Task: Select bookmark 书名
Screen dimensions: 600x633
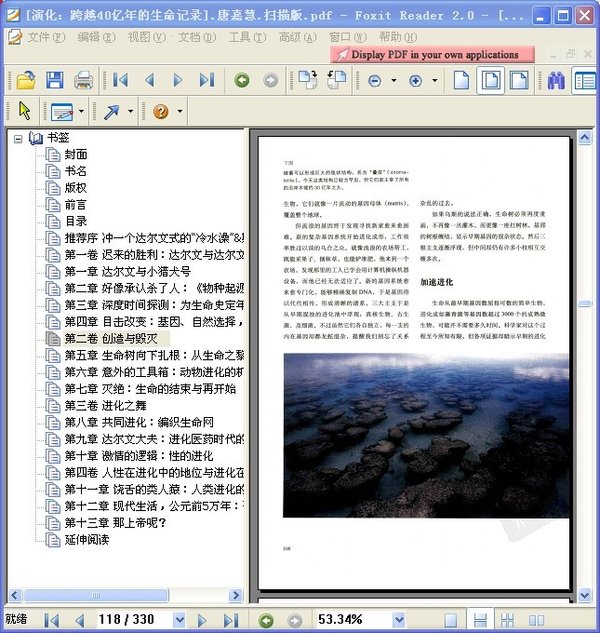Action: click(x=76, y=171)
